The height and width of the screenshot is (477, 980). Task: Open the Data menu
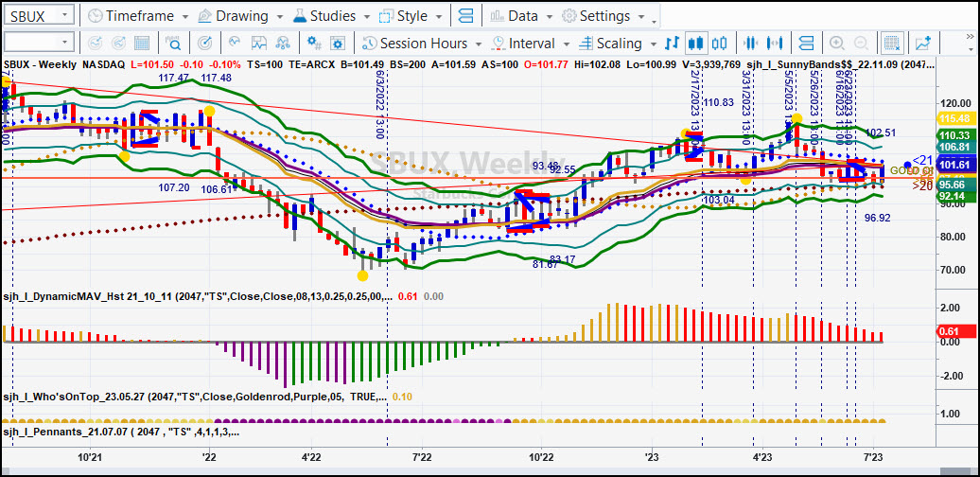coord(520,16)
